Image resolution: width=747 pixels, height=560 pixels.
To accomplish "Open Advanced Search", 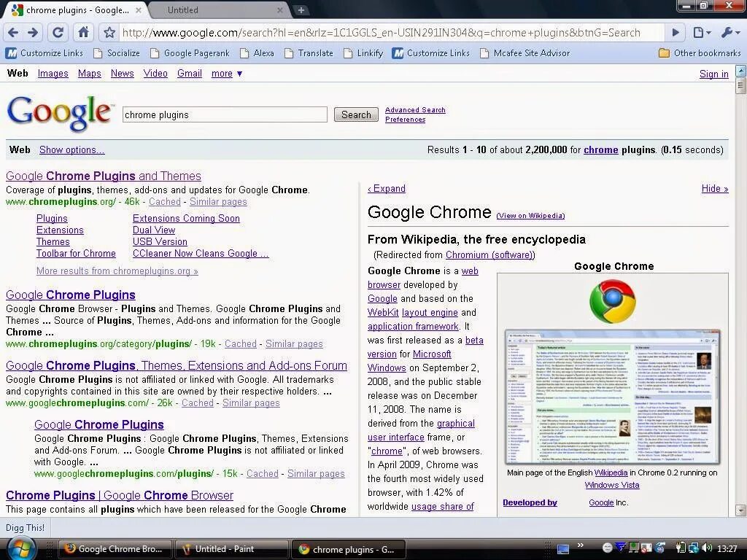I will (415, 110).
